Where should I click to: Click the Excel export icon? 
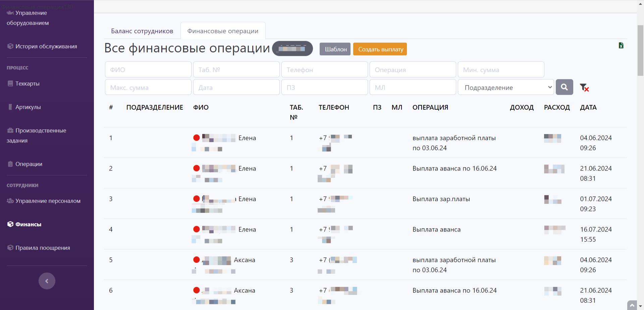[x=621, y=46]
